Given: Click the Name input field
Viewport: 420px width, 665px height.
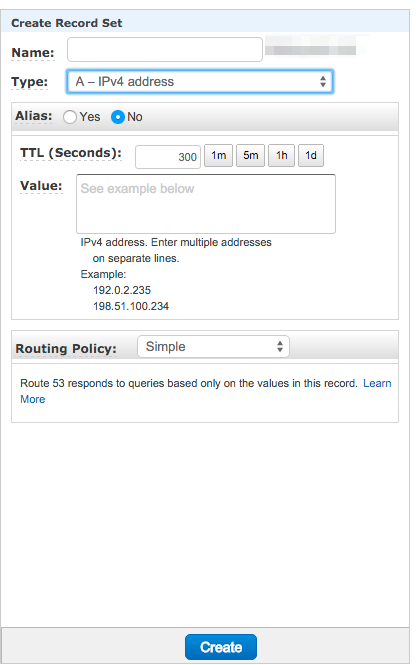Looking at the screenshot, I should 165,50.
